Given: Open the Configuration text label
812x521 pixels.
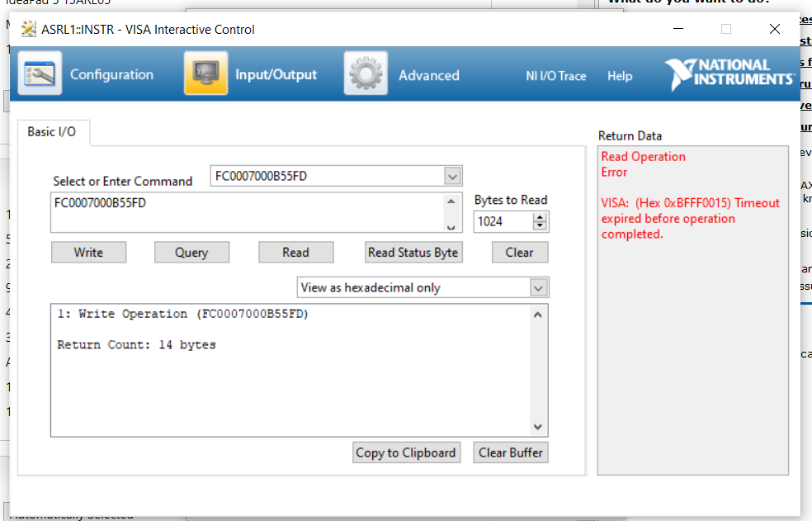Looking at the screenshot, I should (x=112, y=74).
